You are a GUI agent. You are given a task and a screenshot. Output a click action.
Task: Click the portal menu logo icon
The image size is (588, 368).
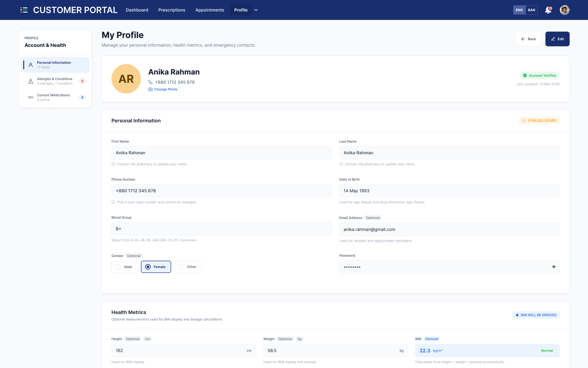[24, 10]
